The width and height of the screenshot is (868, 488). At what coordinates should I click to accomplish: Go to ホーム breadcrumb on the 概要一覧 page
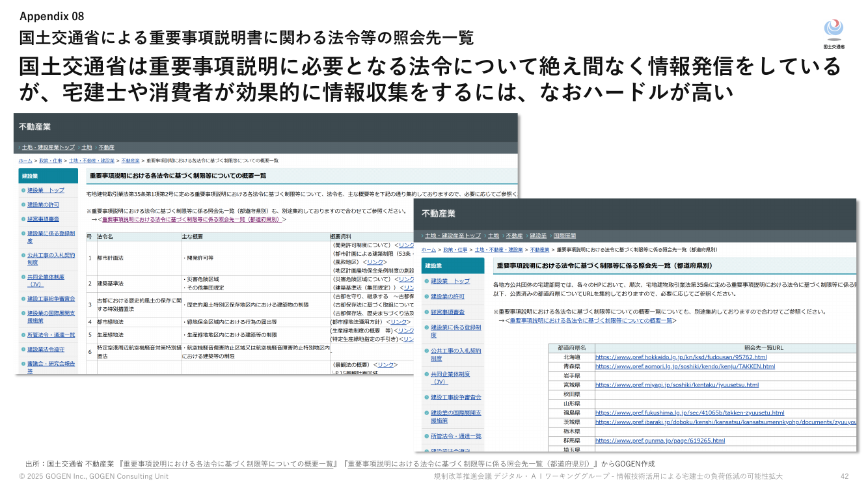[25, 160]
